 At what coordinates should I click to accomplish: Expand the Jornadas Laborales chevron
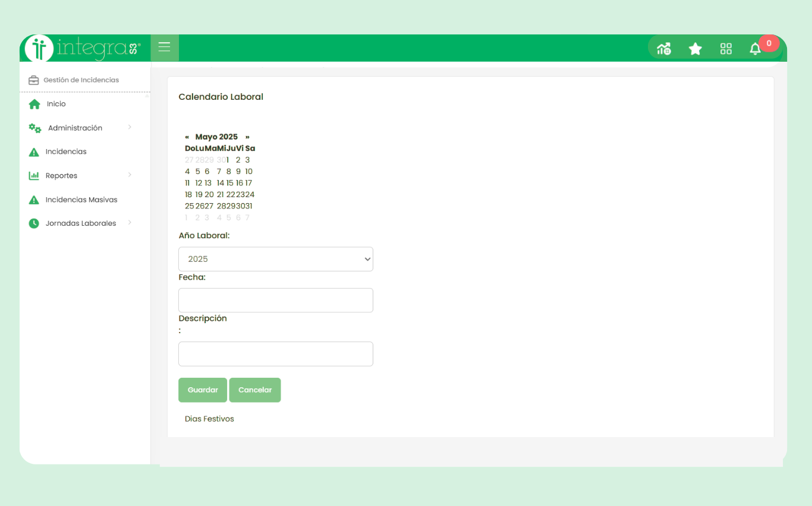pos(130,223)
